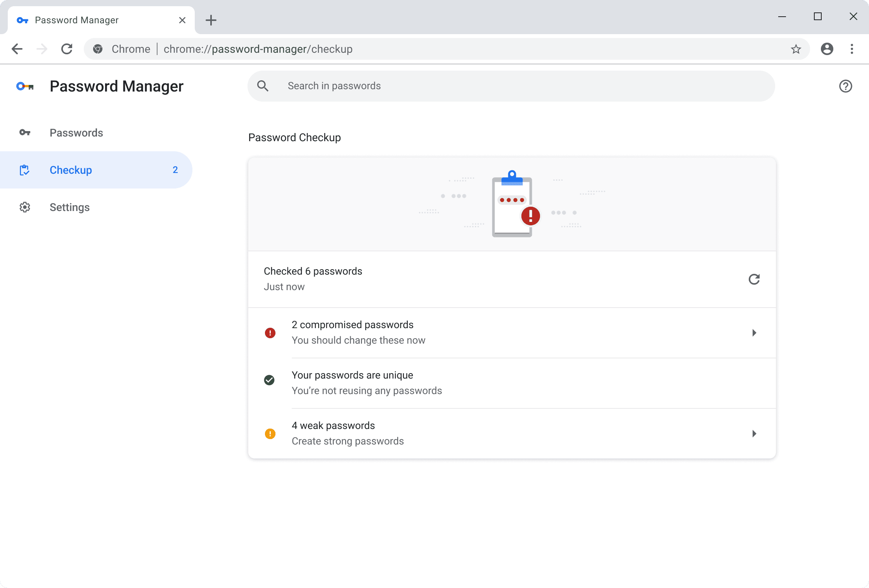This screenshot has width=869, height=588.
Task: Select Settings in the sidebar
Action: tap(69, 207)
